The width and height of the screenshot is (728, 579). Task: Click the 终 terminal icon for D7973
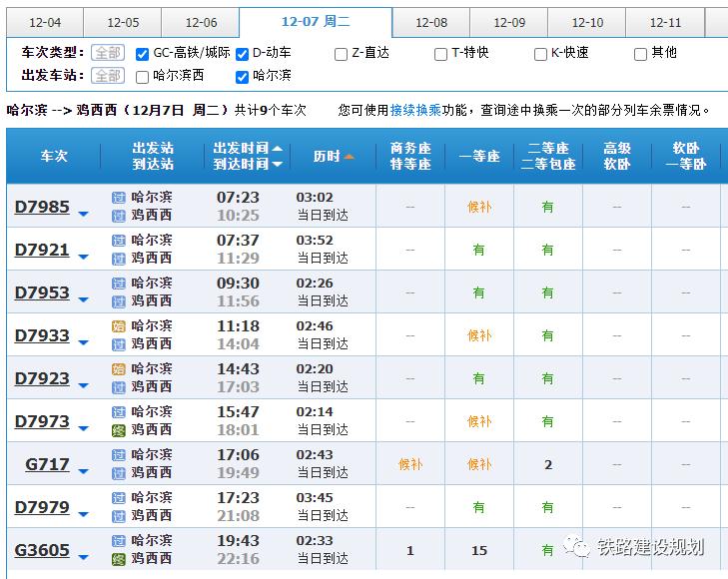coord(119,430)
